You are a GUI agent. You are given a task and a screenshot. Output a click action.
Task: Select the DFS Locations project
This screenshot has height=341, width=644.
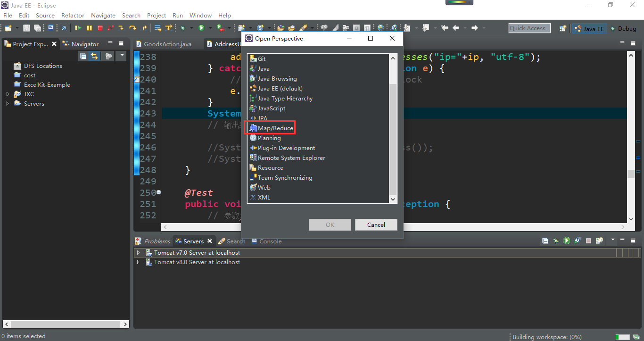38,66
